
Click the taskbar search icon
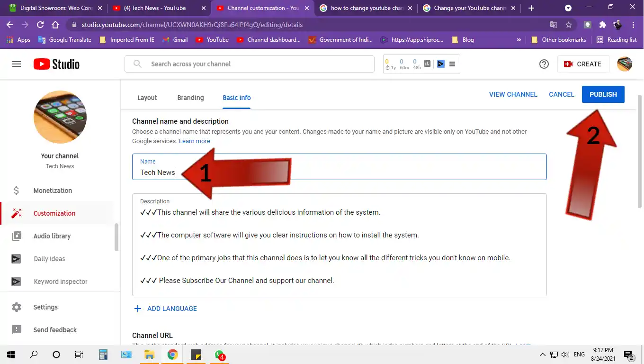click(x=34, y=355)
